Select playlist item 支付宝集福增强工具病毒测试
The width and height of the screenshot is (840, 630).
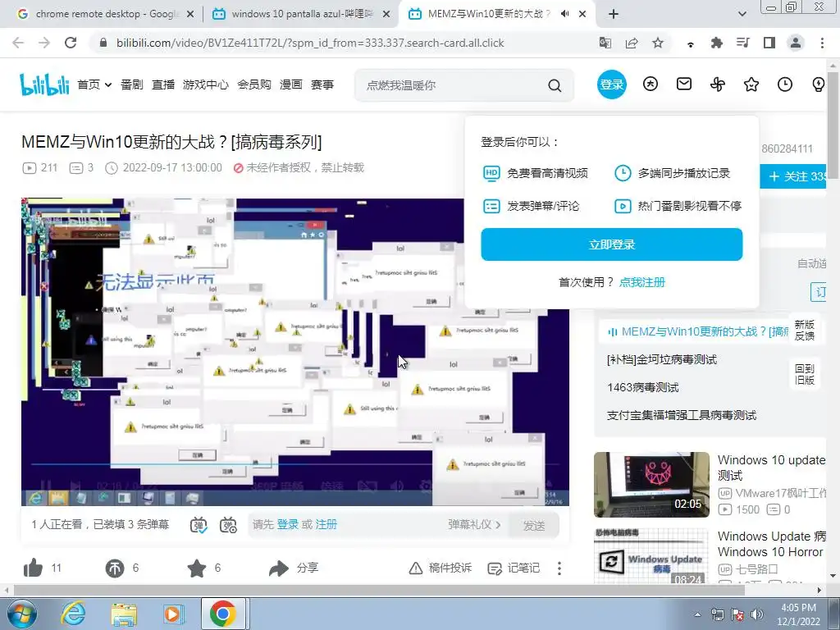point(682,415)
